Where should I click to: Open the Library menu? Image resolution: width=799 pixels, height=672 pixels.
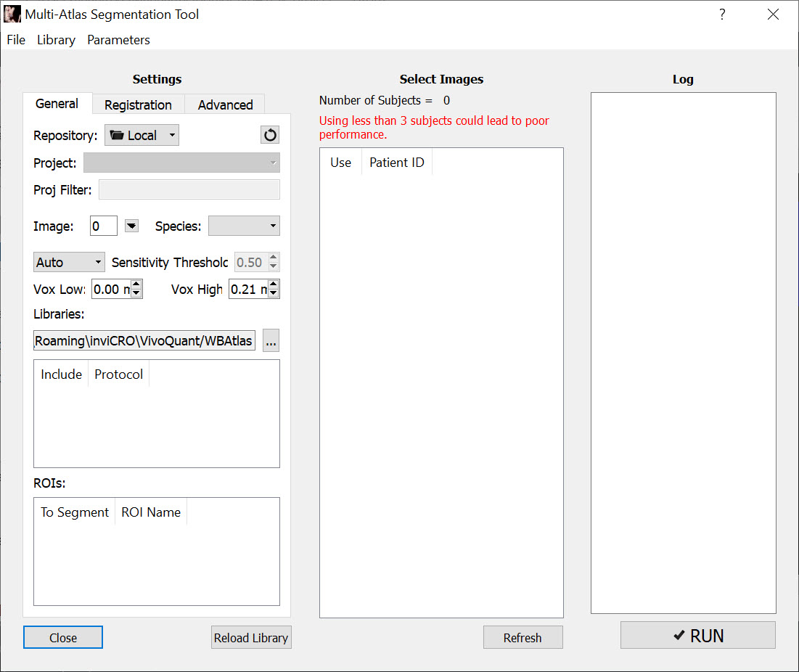[56, 40]
